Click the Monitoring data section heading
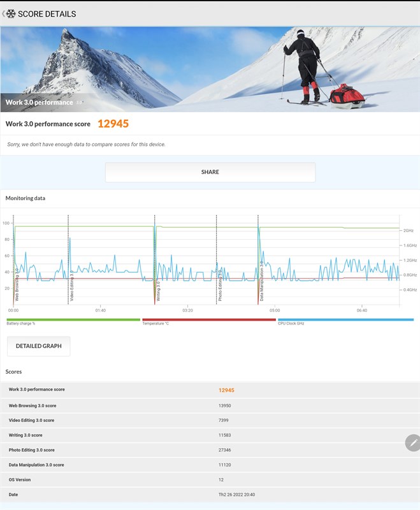 tap(25, 198)
